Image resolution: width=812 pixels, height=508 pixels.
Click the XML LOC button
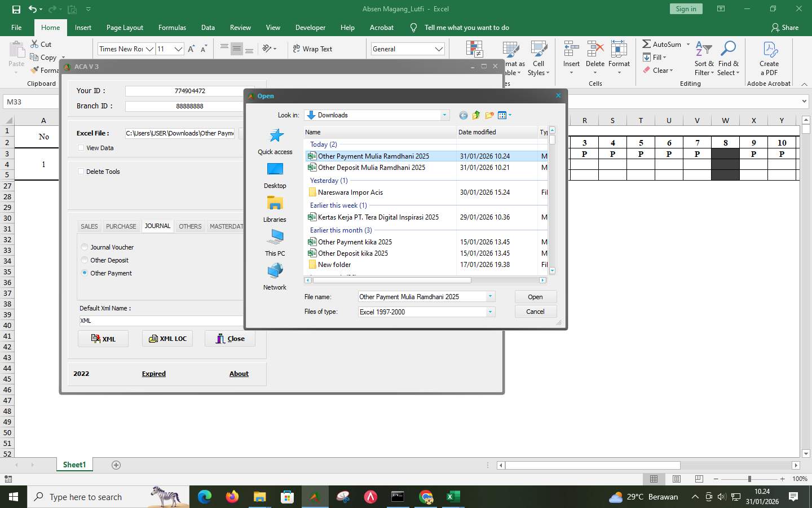[x=167, y=339]
